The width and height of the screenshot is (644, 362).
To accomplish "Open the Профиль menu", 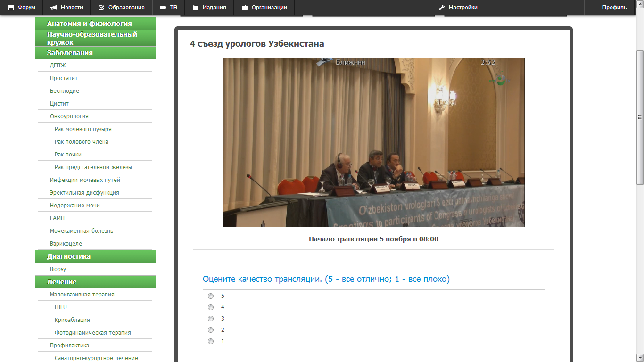I will pos(614,8).
